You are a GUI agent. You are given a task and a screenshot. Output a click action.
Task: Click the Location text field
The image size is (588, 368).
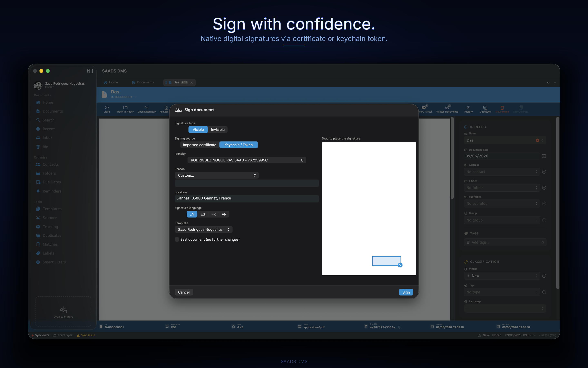point(247,198)
